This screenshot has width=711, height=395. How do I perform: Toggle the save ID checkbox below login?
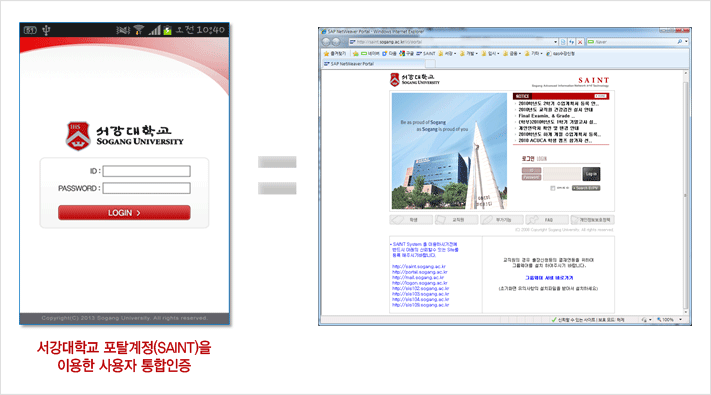pyautogui.click(x=552, y=188)
